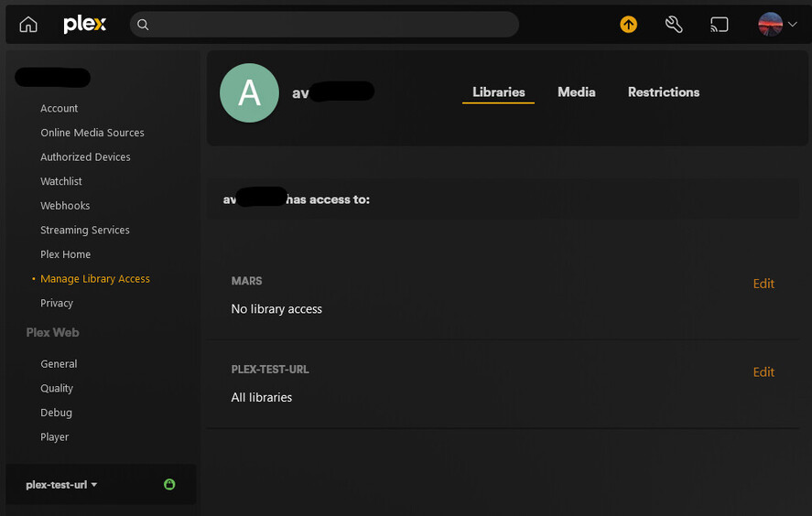Click the 'No library access' text
812x516 pixels.
[x=276, y=309]
